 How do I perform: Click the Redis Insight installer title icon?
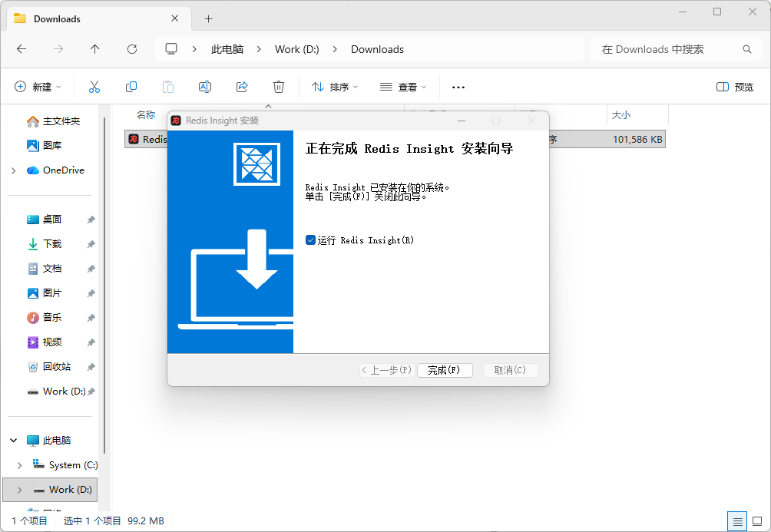coord(176,121)
